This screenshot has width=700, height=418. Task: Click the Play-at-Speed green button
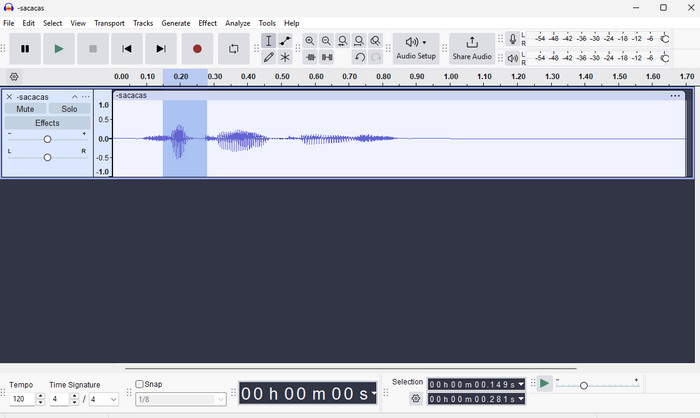tap(544, 384)
